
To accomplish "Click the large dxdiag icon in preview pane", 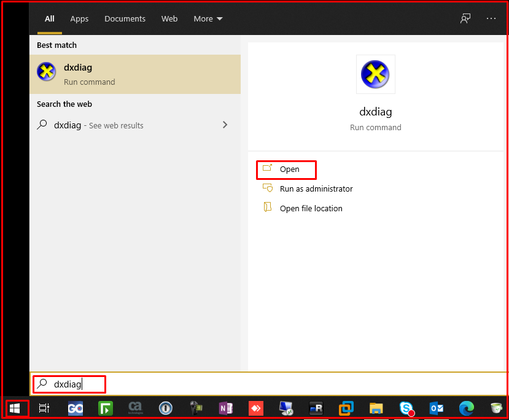I will [375, 74].
